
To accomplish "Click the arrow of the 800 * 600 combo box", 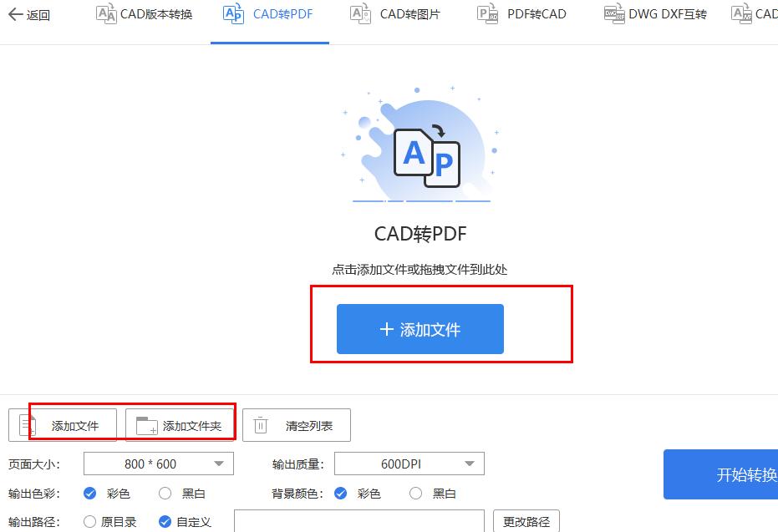I will click(219, 464).
